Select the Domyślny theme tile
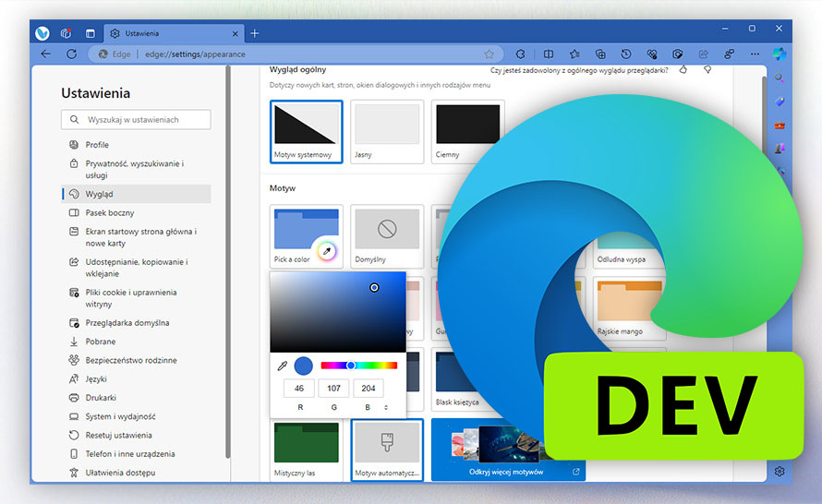This screenshot has width=822, height=504. (x=387, y=236)
